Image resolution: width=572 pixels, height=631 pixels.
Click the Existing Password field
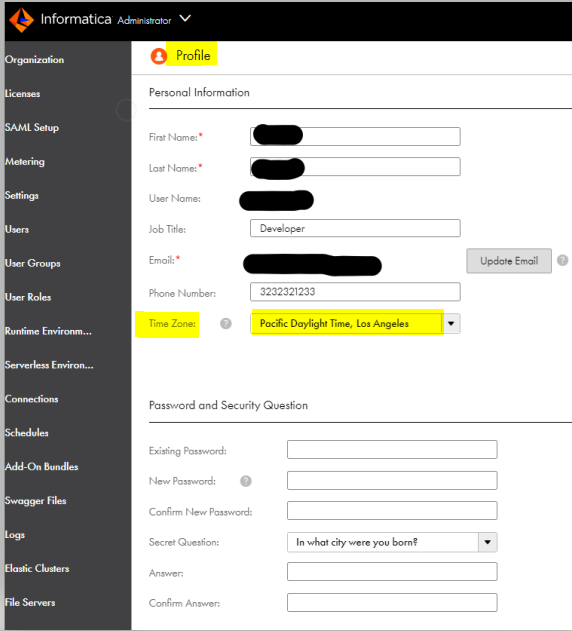pyautogui.click(x=392, y=450)
